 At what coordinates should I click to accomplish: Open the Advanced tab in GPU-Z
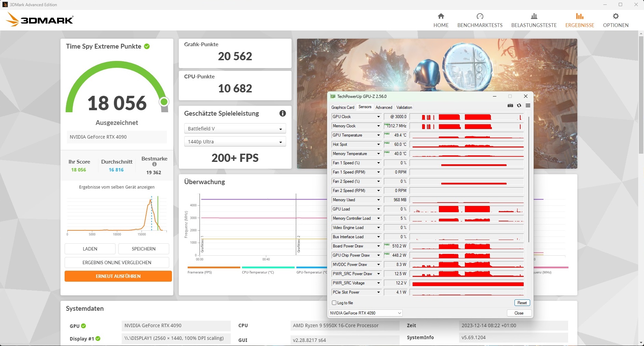pos(384,107)
